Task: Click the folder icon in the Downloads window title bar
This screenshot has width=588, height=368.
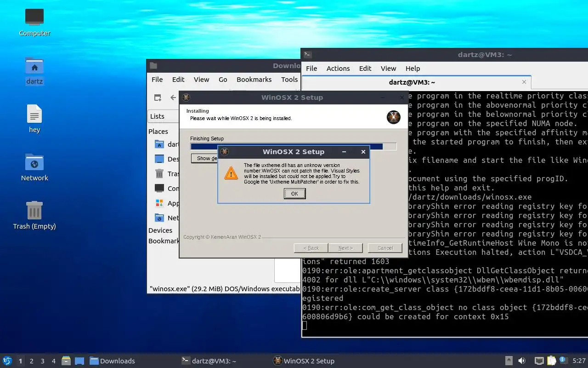Action: coord(153,66)
